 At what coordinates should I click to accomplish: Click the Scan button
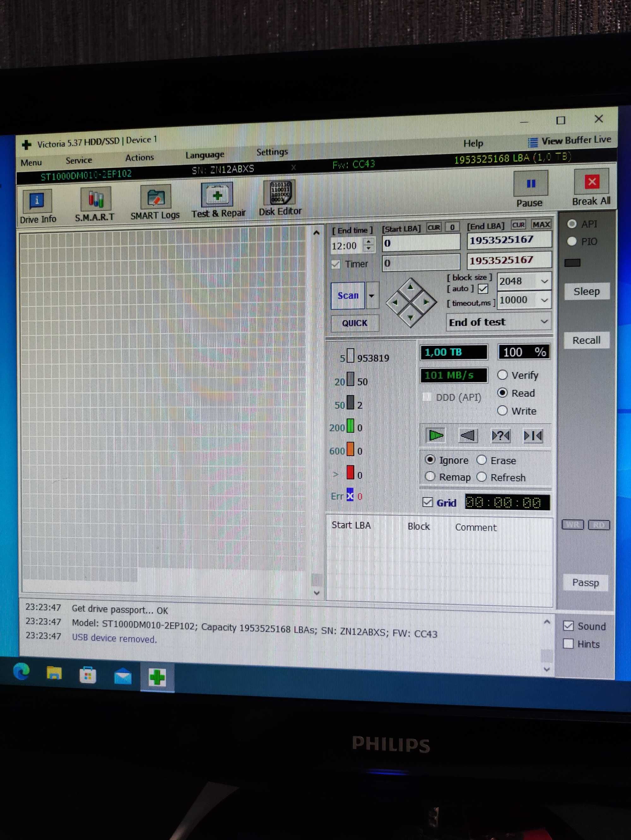(x=348, y=295)
